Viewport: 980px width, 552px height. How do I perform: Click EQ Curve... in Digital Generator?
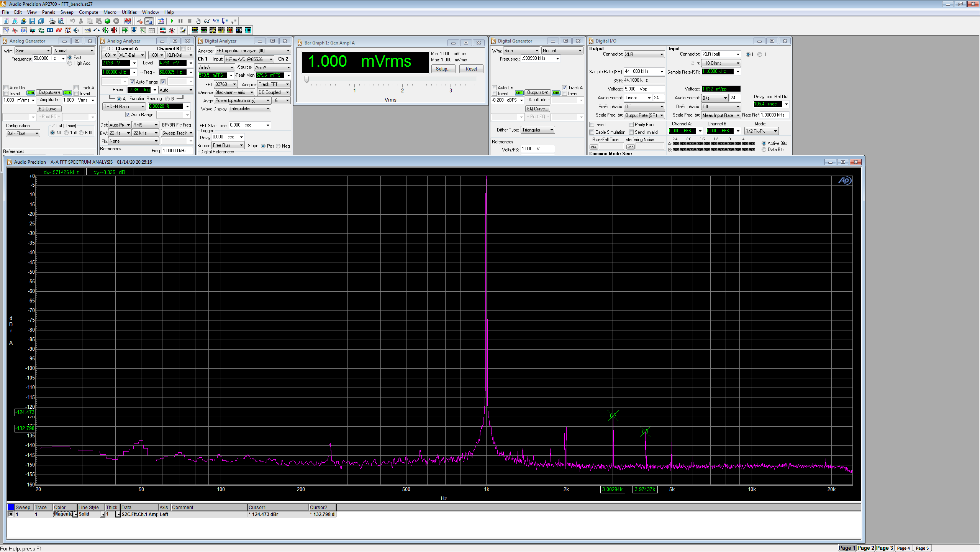tap(538, 109)
